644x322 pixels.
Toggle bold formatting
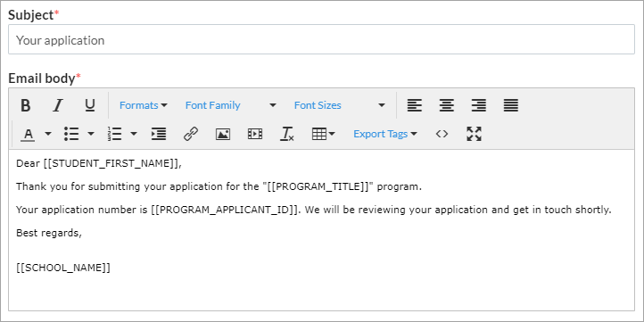[26, 105]
